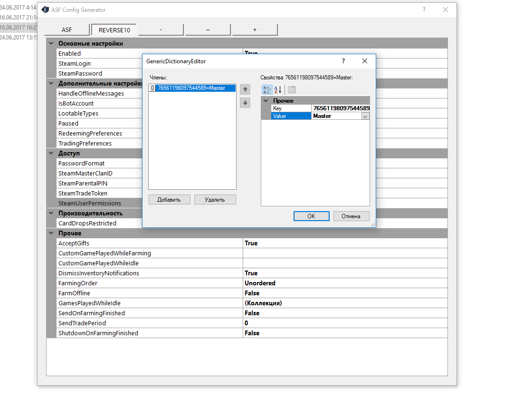
Task: Click GamesPlayedWhileIdle value (Коллекция)
Action: [x=345, y=303]
